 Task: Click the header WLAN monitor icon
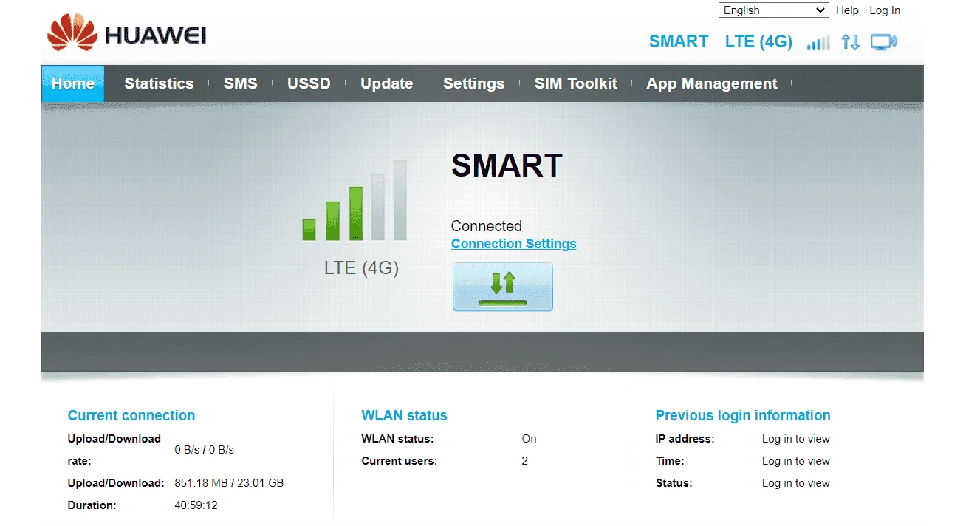(883, 42)
